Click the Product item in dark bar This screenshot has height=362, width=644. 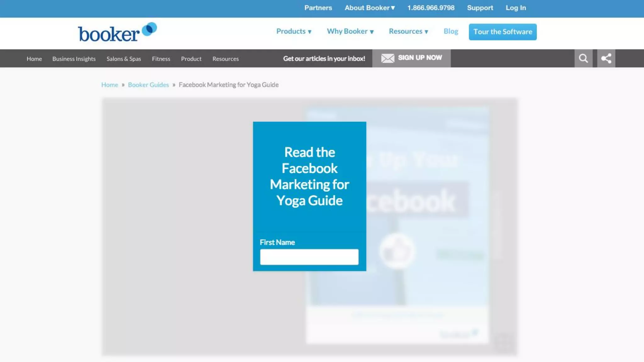191,59
